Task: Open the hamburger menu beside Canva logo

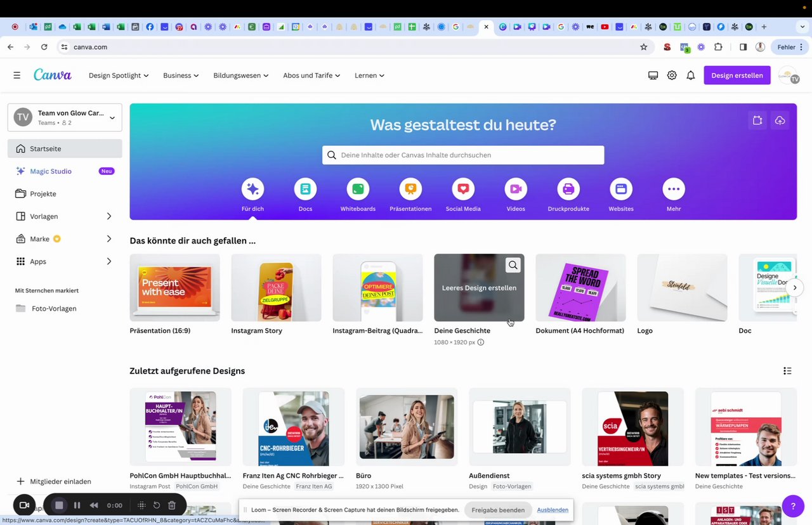Action: pos(17,75)
